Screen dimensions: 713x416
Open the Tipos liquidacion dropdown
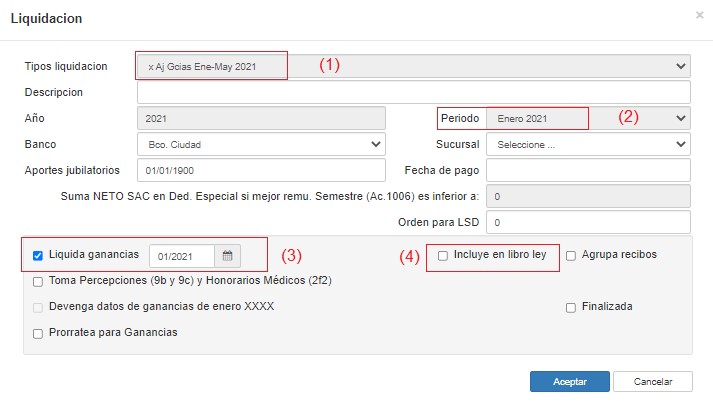click(x=413, y=66)
